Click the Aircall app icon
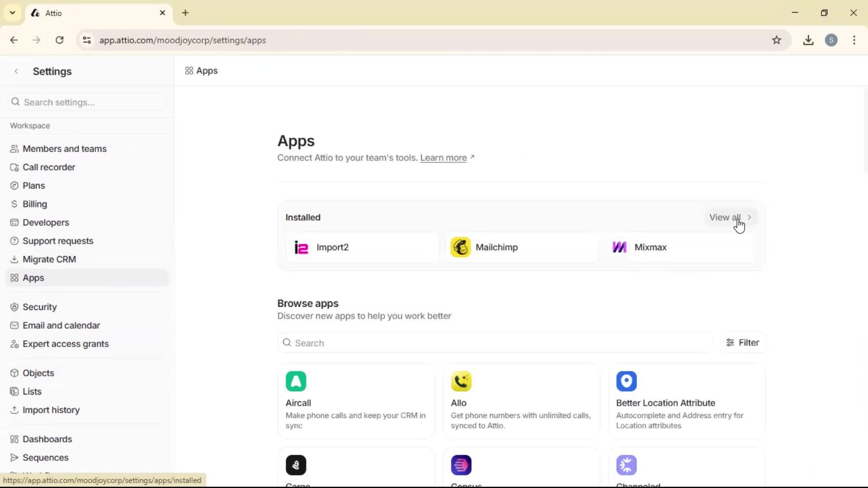 point(296,382)
